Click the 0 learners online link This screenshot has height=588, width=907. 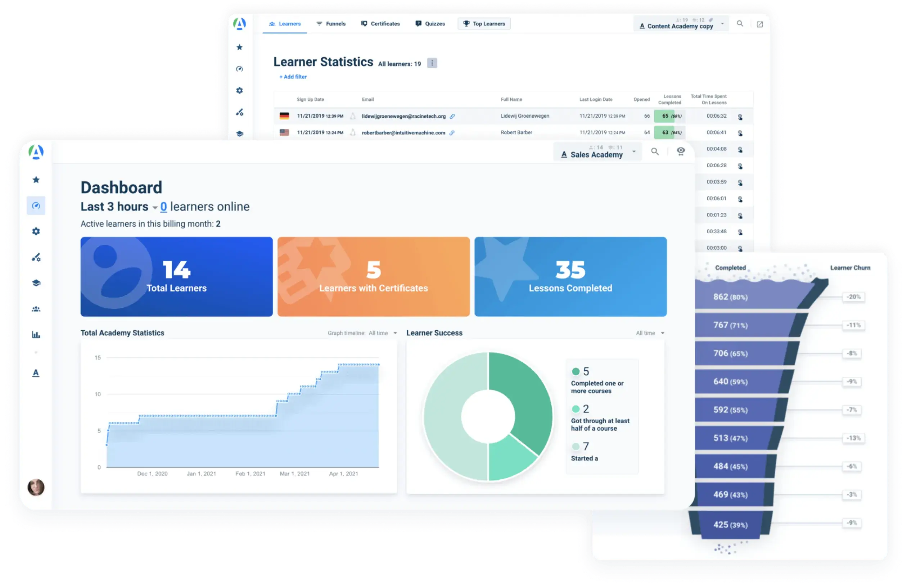pyautogui.click(x=163, y=207)
